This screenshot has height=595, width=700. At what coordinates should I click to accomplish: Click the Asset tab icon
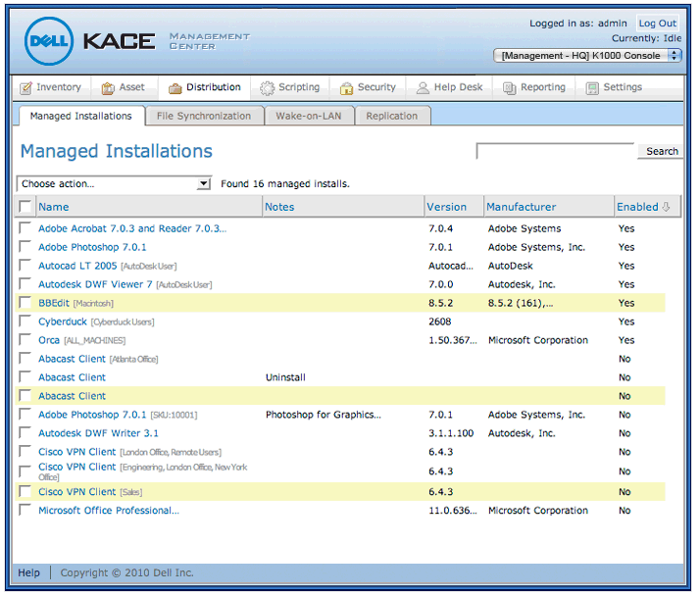(108, 88)
